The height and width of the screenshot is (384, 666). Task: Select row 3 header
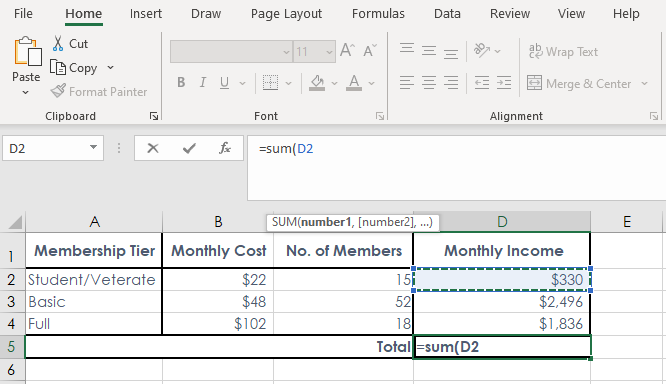(12, 302)
